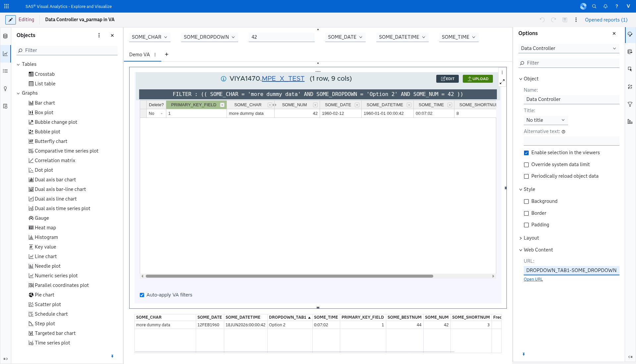Open the Data pane in left sidebar
The height and width of the screenshot is (364, 636).
click(x=5, y=36)
